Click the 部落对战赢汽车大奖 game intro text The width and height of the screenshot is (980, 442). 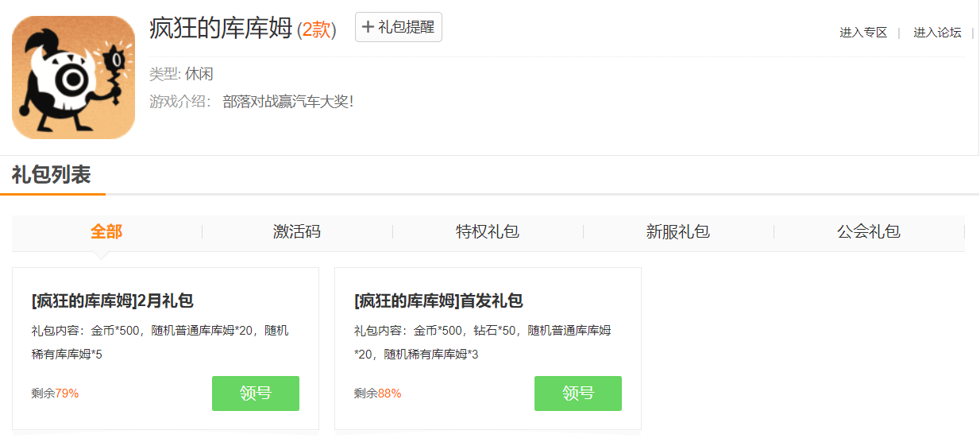coord(288,102)
